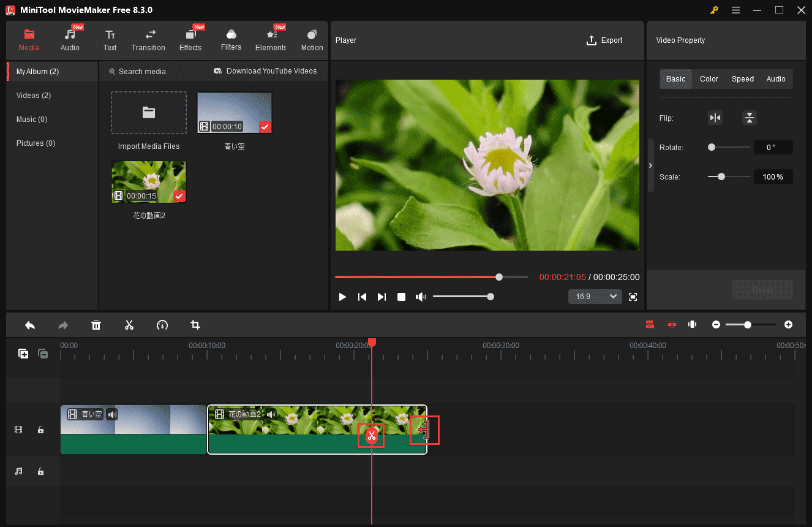Open the Effects tab
The width and height of the screenshot is (812, 527).
click(190, 40)
